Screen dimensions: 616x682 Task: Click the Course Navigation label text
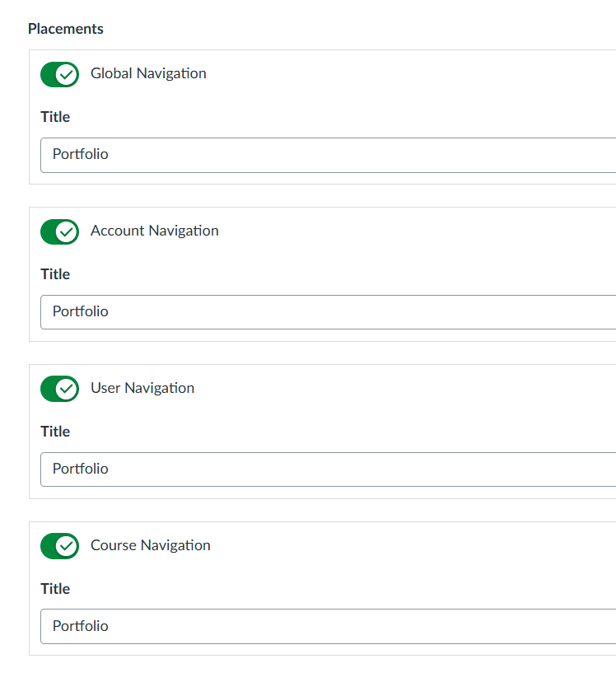pyautogui.click(x=151, y=545)
